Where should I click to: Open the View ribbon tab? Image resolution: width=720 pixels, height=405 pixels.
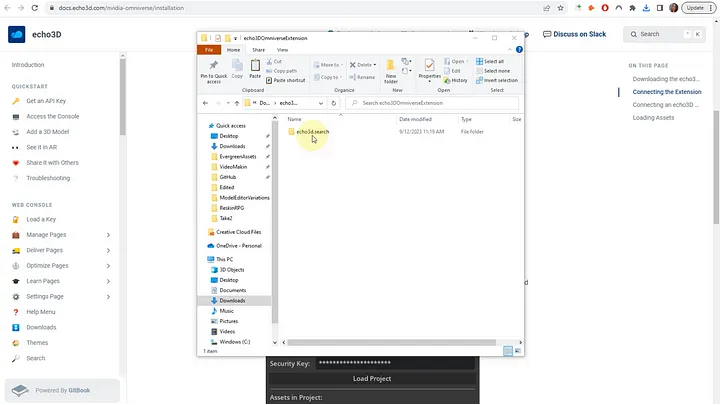tap(282, 49)
